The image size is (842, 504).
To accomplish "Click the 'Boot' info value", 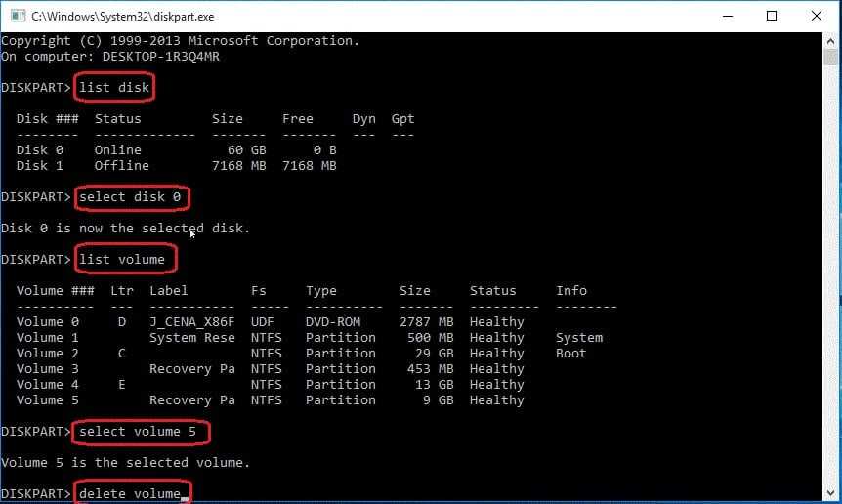I will coord(570,353).
